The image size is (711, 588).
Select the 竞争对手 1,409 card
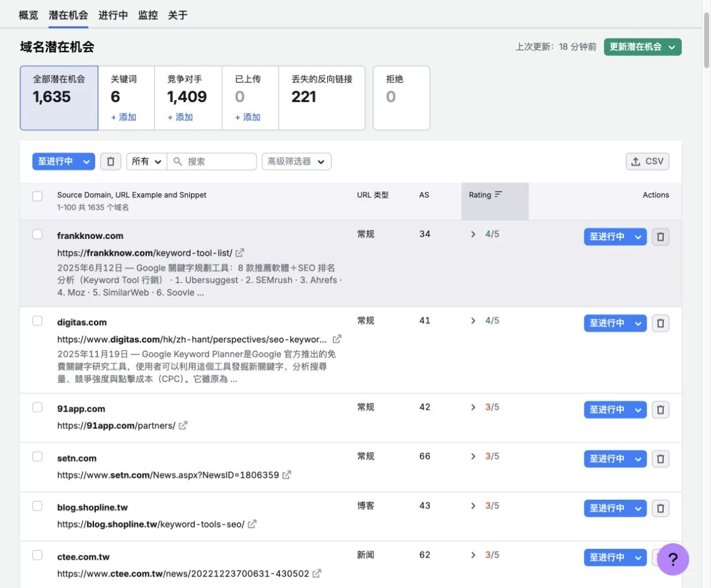click(x=188, y=98)
